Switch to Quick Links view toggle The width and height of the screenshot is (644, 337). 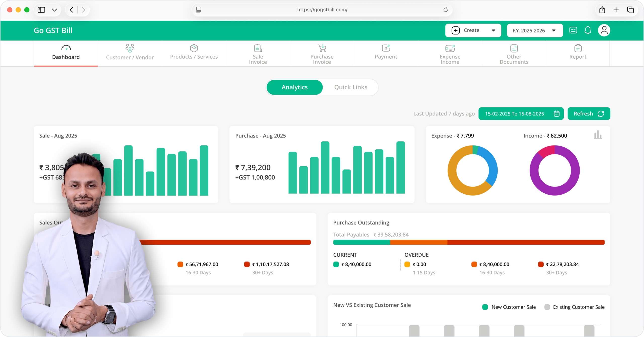[x=351, y=87]
